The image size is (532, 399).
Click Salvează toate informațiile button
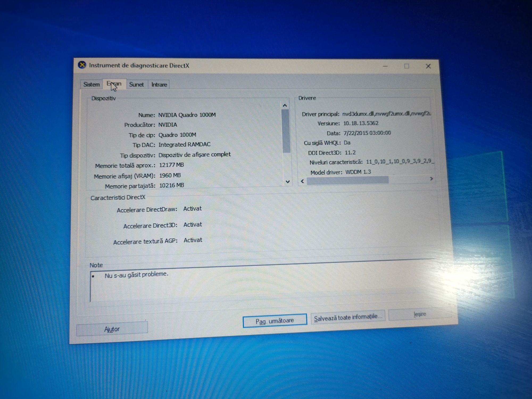click(x=348, y=317)
